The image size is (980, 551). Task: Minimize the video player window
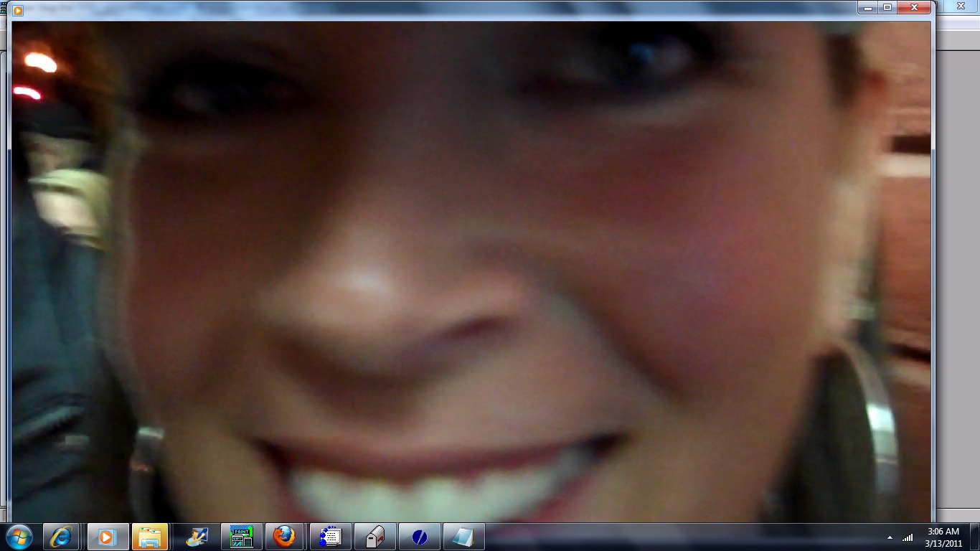(869, 7)
